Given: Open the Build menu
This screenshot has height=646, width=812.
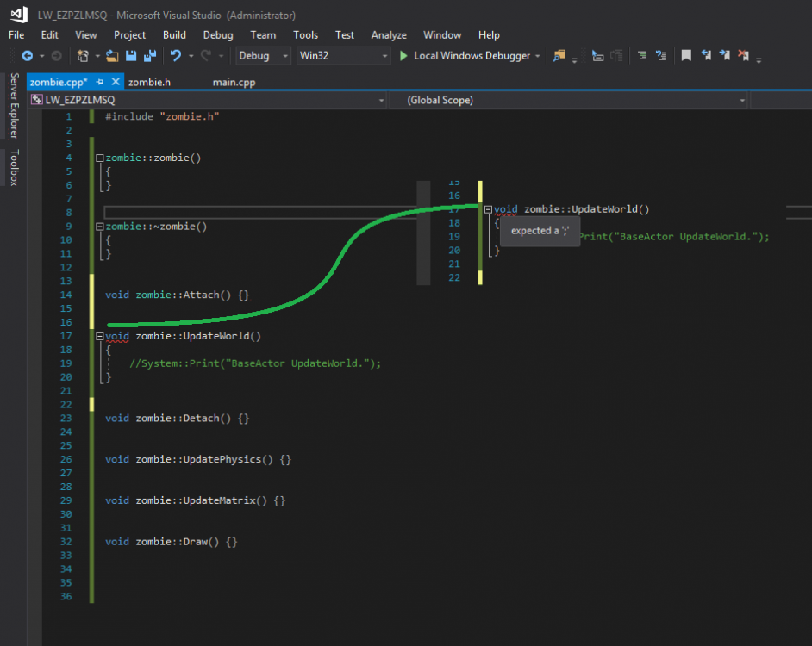Looking at the screenshot, I should coord(174,35).
